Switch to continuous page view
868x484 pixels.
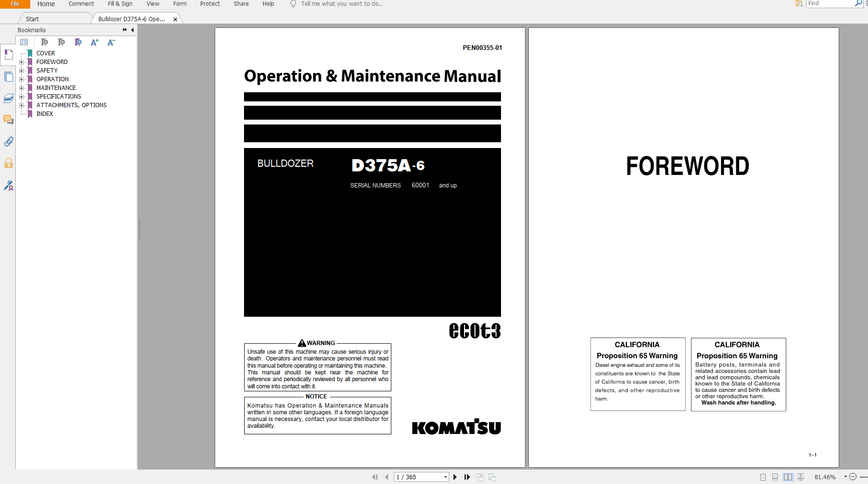(x=775, y=477)
